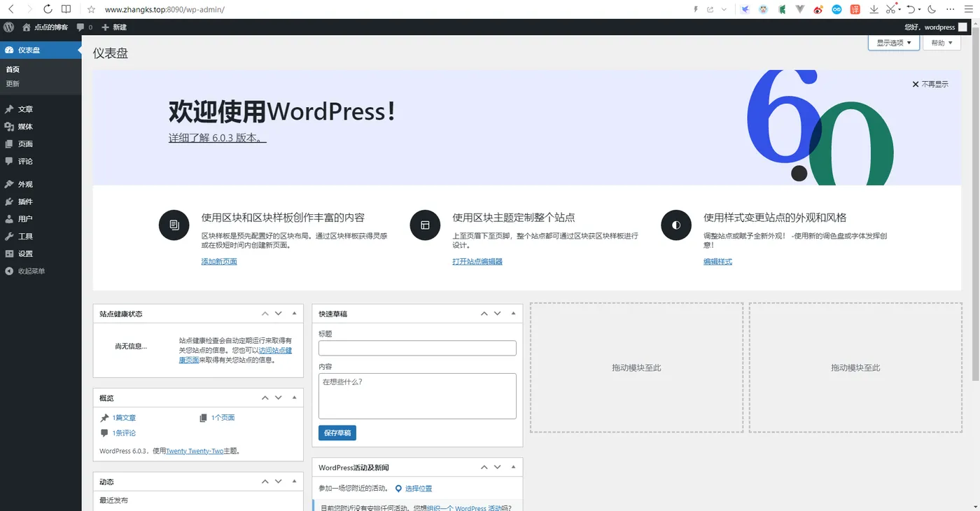Open 外观 appearance menu in sidebar
Viewport: 980px width, 511px height.
point(41,185)
